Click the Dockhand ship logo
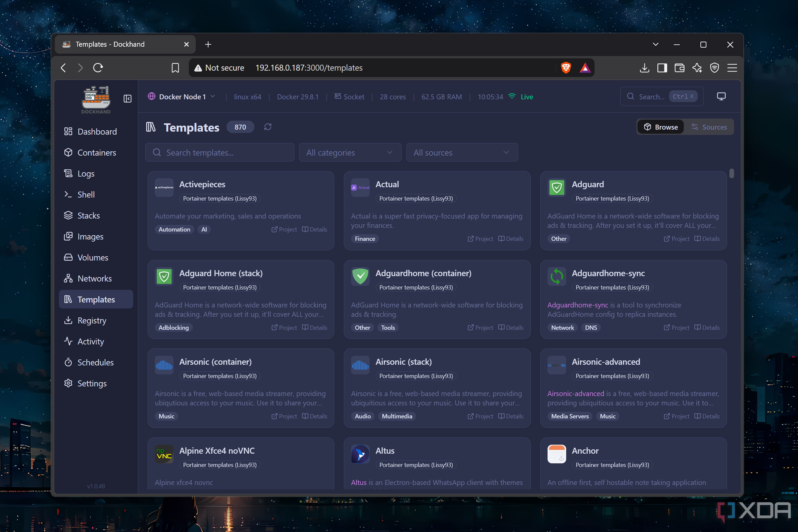 click(x=96, y=100)
